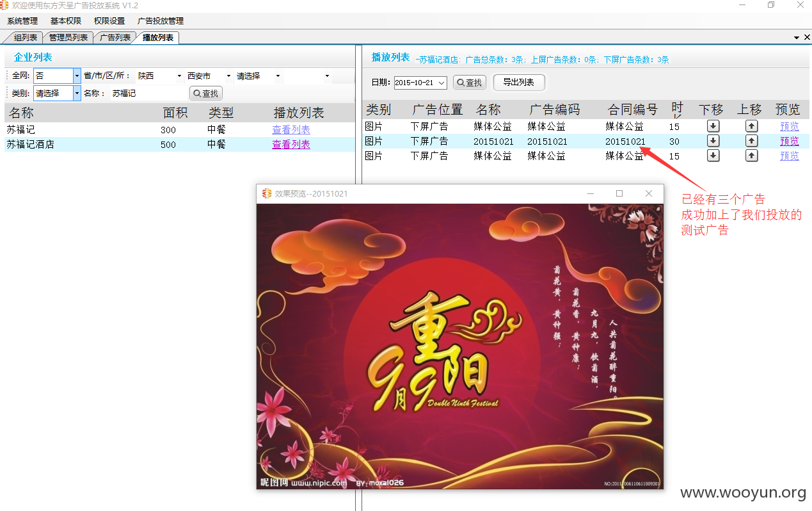Open the district 请选择 dropdown
812x511 pixels.
tap(278, 76)
